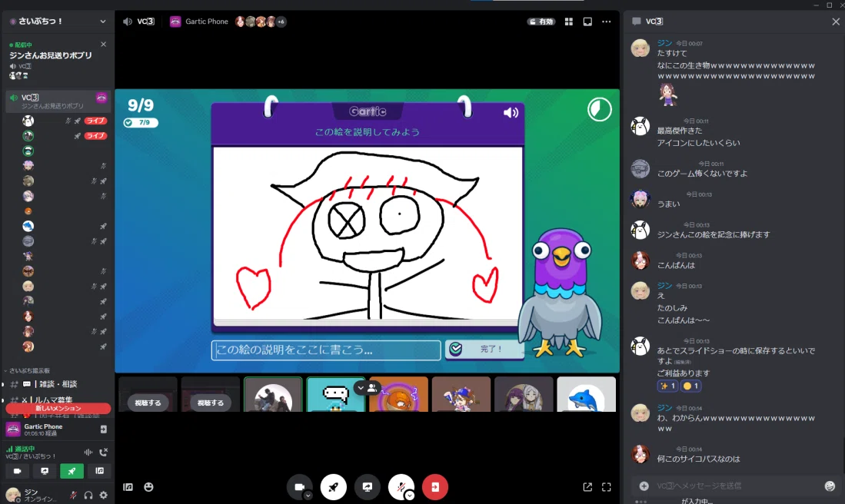Leave the activity with the red exit button

[x=435, y=487]
